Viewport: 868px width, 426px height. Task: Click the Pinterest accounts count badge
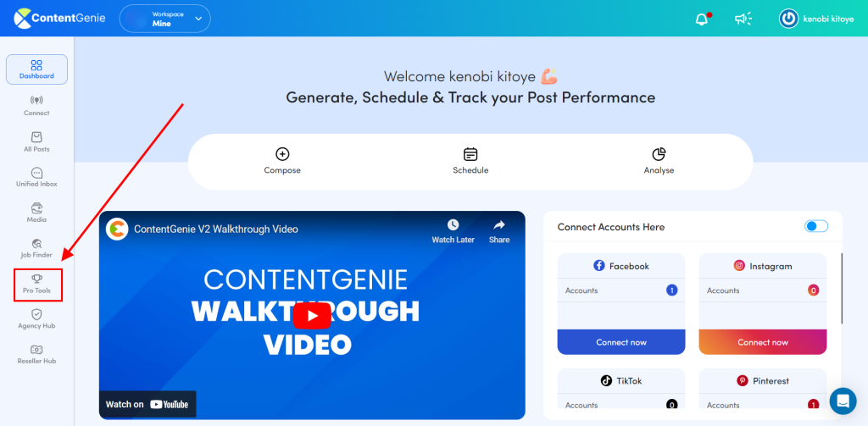(x=813, y=405)
